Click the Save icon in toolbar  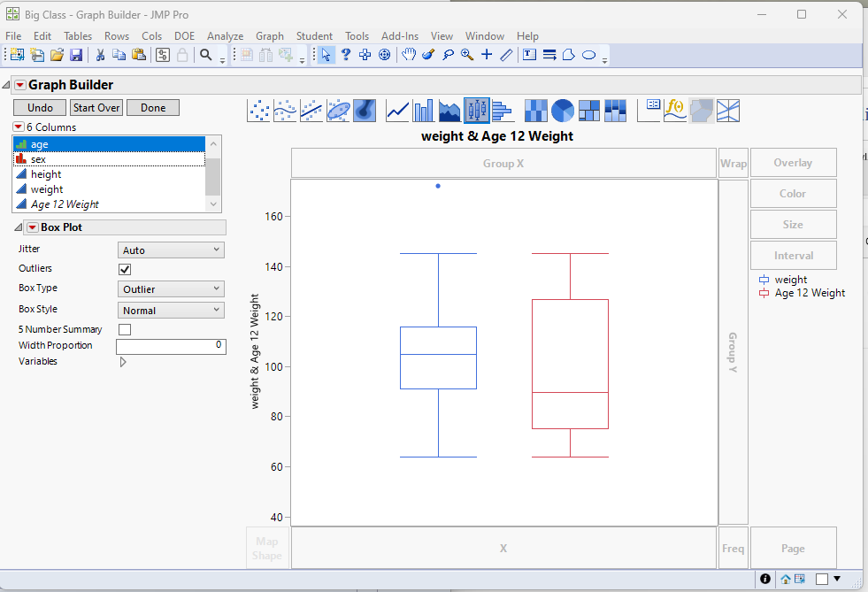(76, 55)
